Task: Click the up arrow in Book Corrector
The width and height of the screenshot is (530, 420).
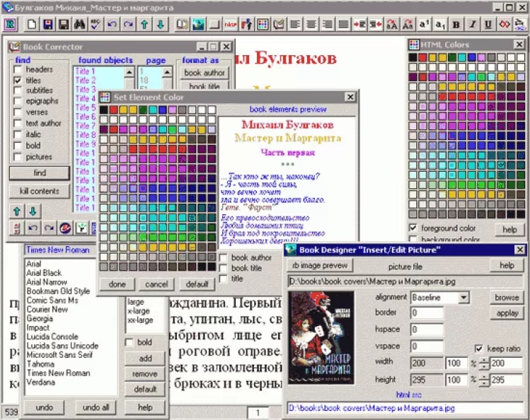Action: [16, 211]
